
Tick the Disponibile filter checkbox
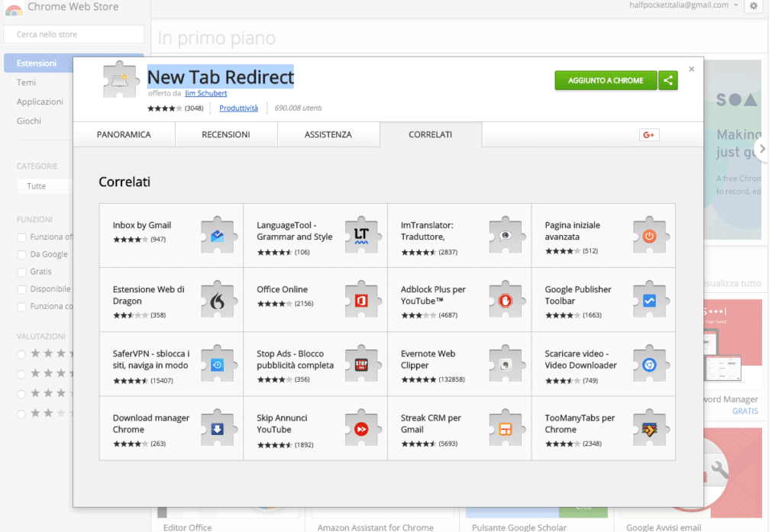pyautogui.click(x=21, y=290)
